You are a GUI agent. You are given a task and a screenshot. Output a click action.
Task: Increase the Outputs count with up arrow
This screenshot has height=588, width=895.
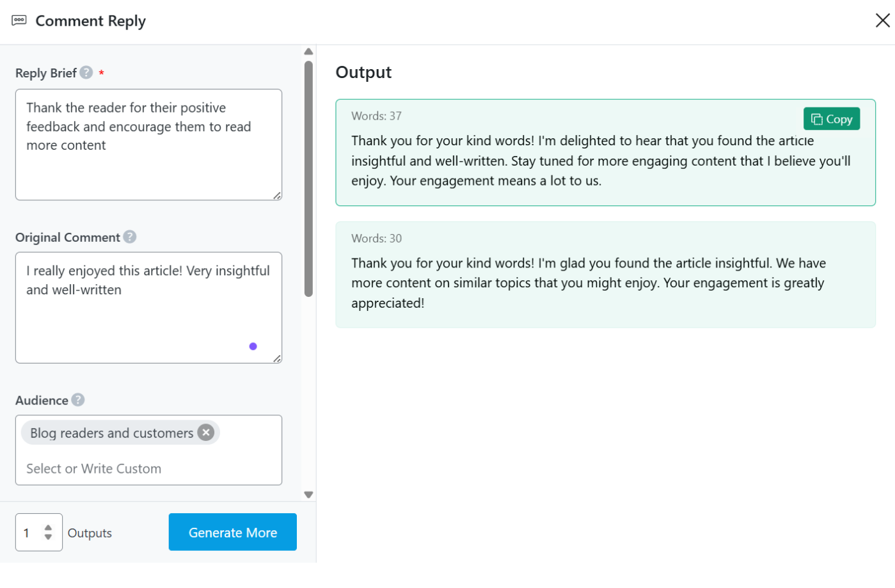(x=48, y=527)
